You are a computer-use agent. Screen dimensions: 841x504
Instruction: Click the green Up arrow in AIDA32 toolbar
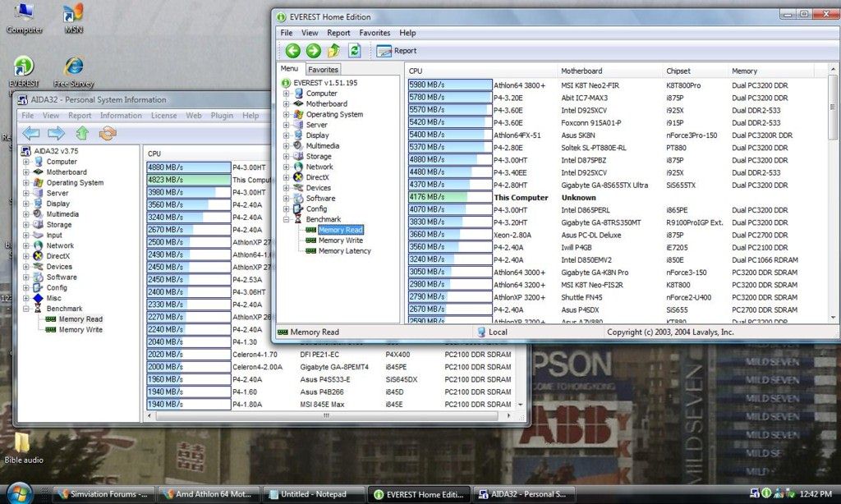(x=82, y=133)
